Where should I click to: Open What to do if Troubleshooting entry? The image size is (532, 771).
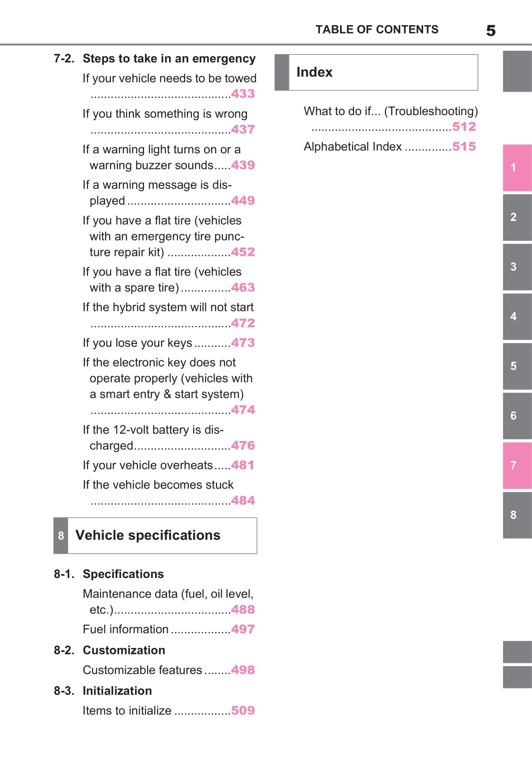(x=390, y=111)
